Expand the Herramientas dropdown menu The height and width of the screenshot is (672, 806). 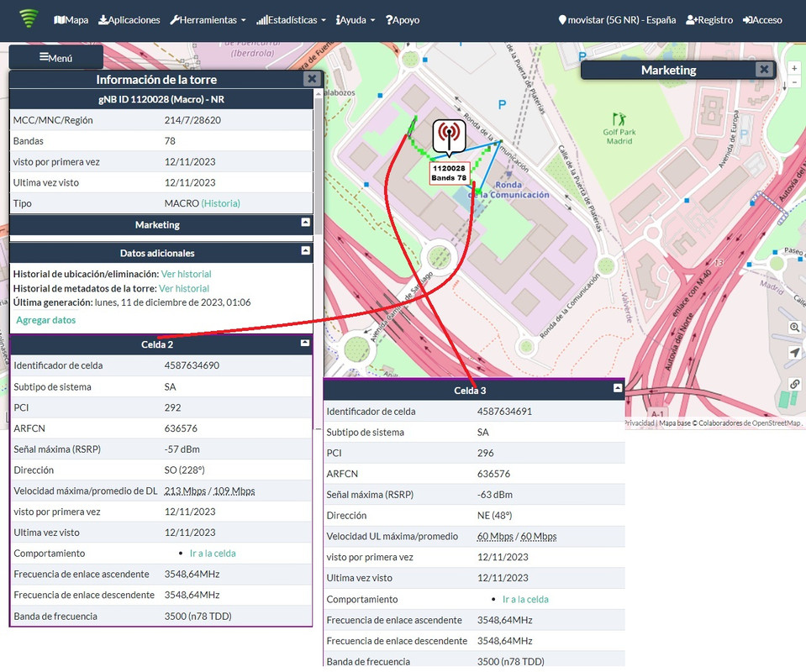pos(208,20)
